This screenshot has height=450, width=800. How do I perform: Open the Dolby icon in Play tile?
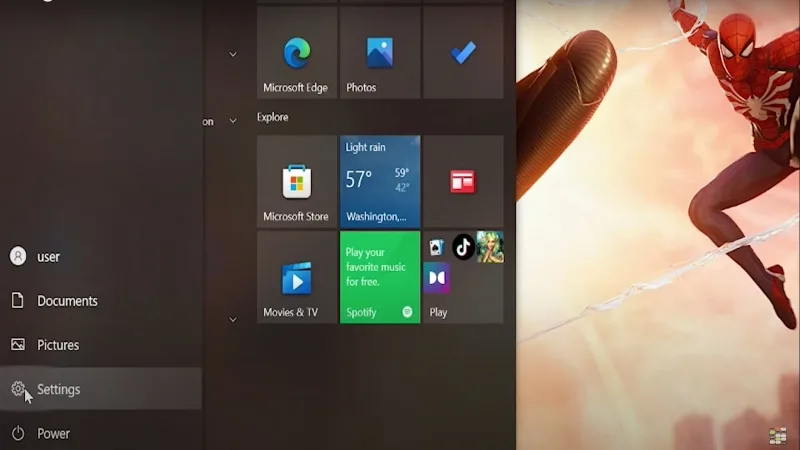437,278
